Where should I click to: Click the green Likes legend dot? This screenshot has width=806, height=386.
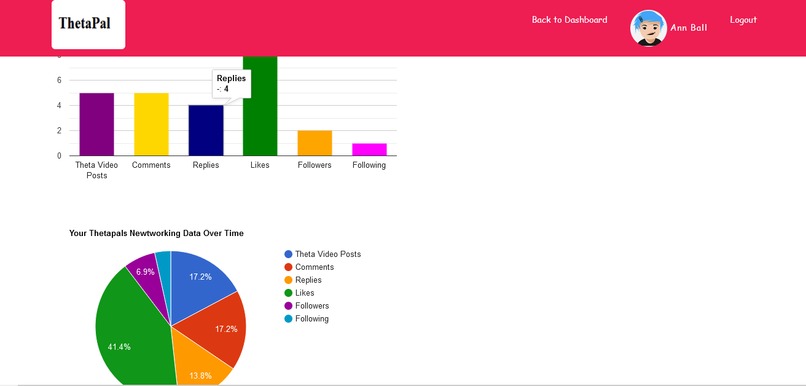pos(288,292)
